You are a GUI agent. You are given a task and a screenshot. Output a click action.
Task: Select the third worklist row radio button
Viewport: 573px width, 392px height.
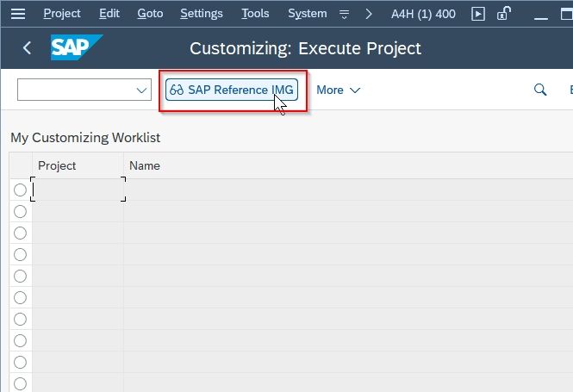tap(20, 233)
